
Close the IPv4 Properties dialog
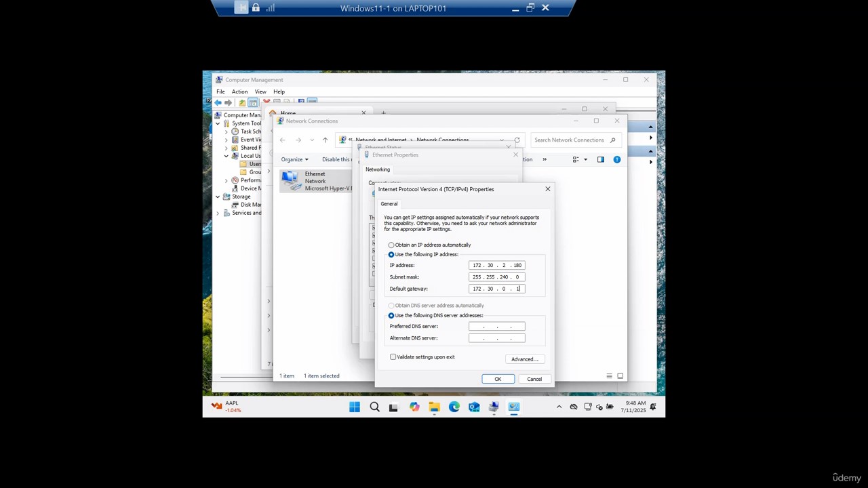548,189
